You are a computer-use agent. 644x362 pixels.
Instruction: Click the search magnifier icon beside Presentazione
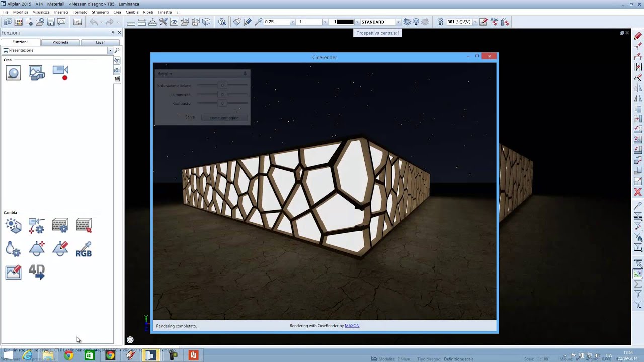point(117,50)
